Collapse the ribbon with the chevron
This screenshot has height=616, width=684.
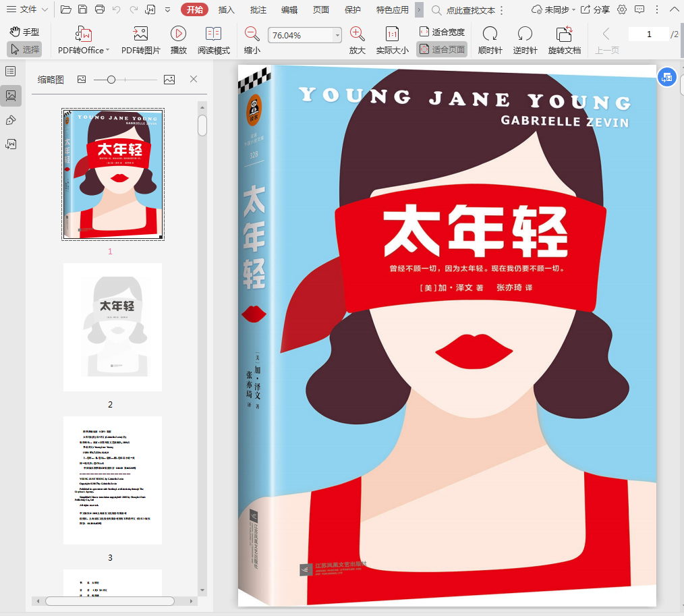coord(674,9)
